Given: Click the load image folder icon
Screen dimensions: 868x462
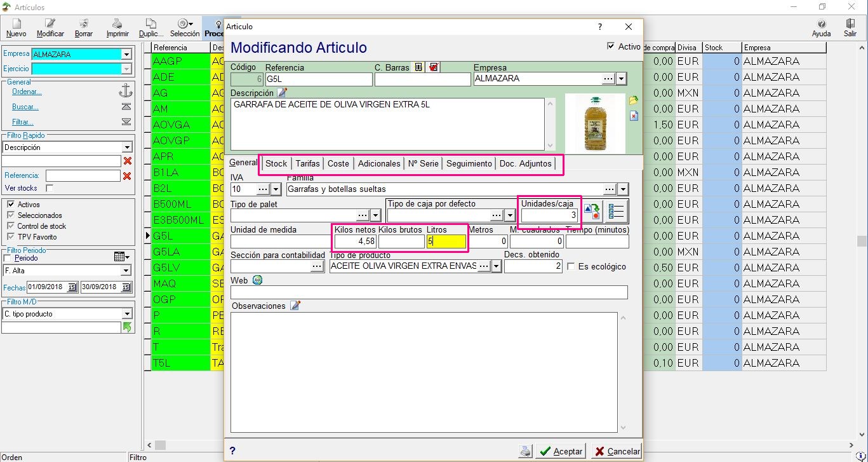Looking at the screenshot, I should (x=633, y=100).
